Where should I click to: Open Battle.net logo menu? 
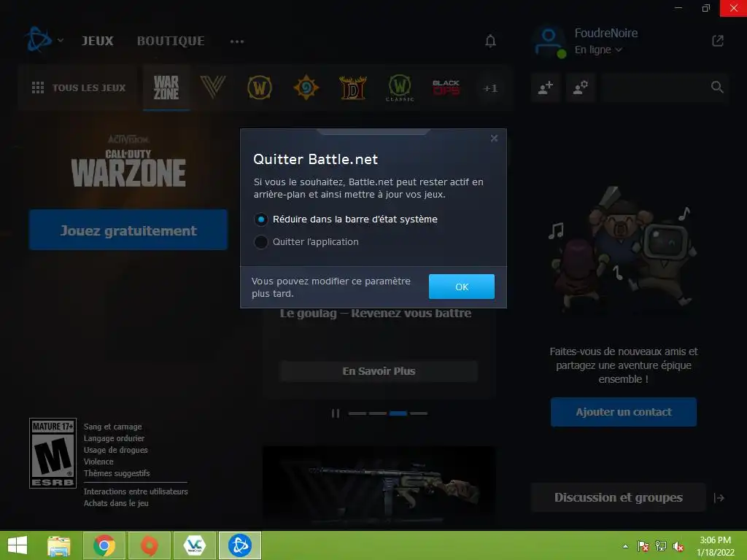click(x=38, y=40)
